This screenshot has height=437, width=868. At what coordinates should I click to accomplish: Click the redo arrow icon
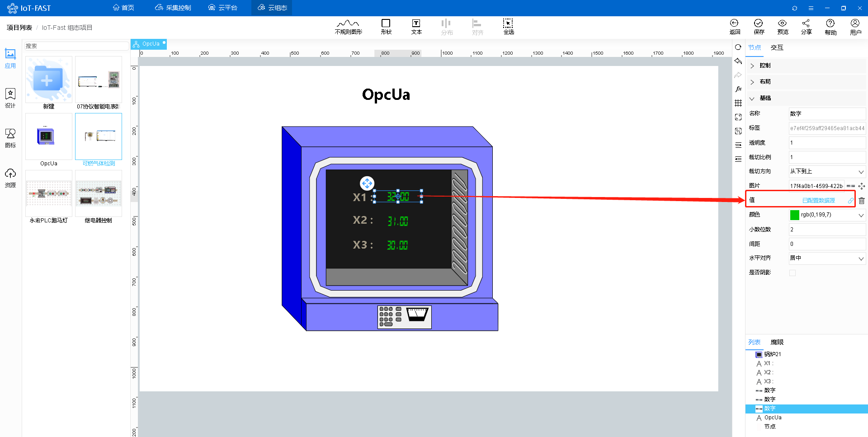point(738,75)
